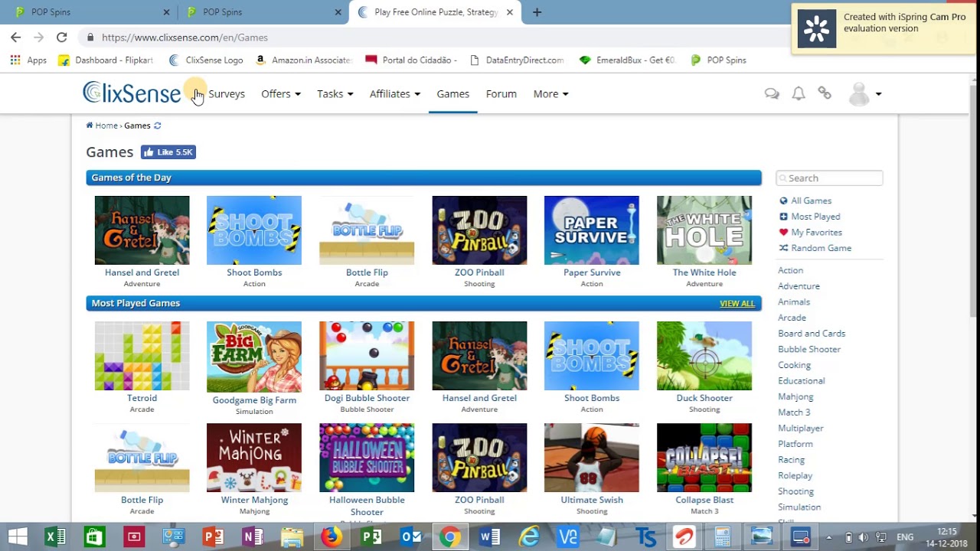
Task: Open the Forum nav item
Action: 501,93
